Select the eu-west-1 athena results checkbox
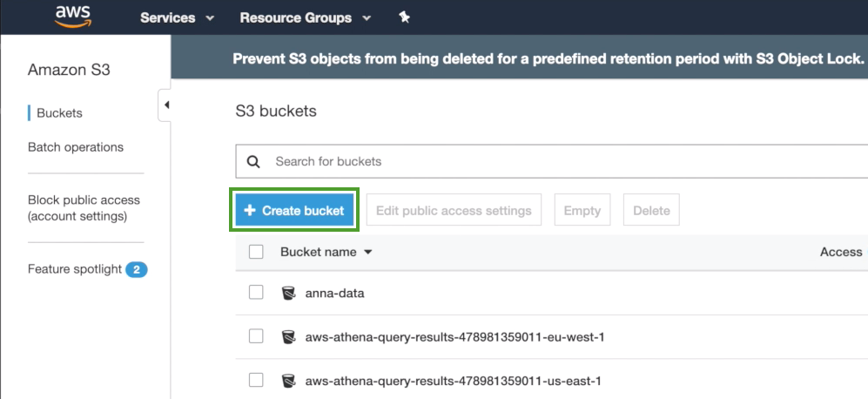Screen dimensions: 868x399 click(256, 336)
